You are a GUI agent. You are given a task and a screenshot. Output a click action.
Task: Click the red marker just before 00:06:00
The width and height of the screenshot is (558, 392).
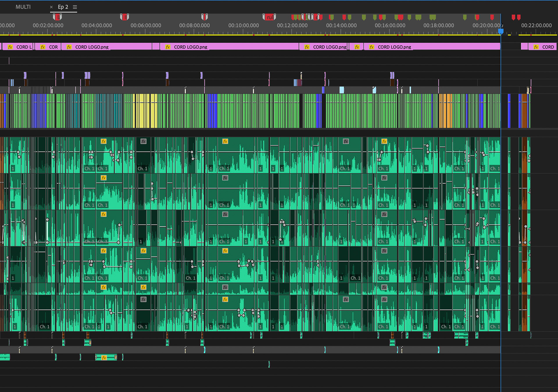125,17
